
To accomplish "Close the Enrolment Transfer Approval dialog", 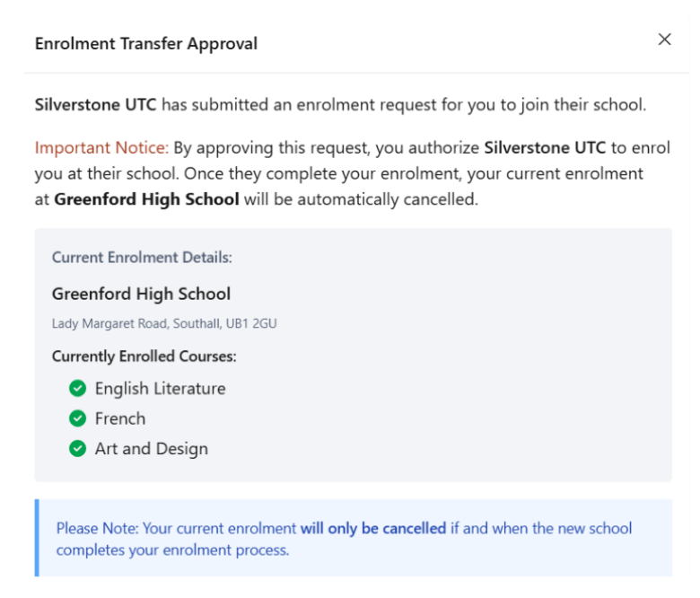I will pos(664,40).
